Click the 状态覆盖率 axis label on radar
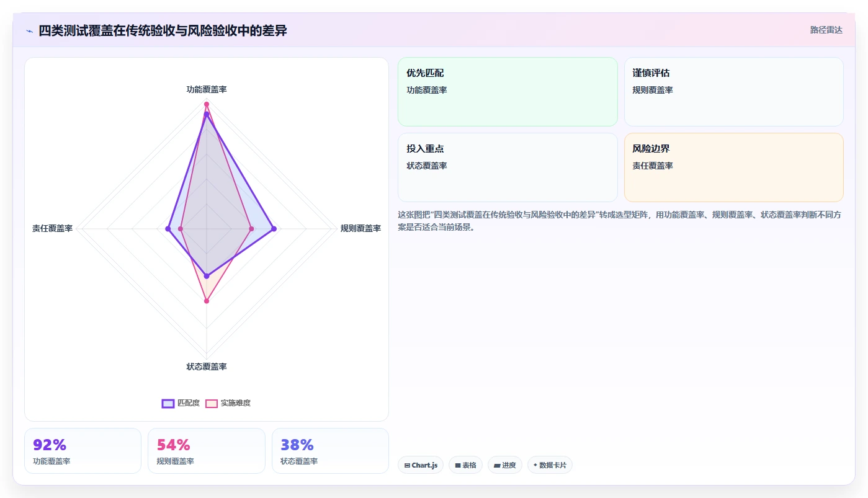The image size is (868, 498). (207, 367)
